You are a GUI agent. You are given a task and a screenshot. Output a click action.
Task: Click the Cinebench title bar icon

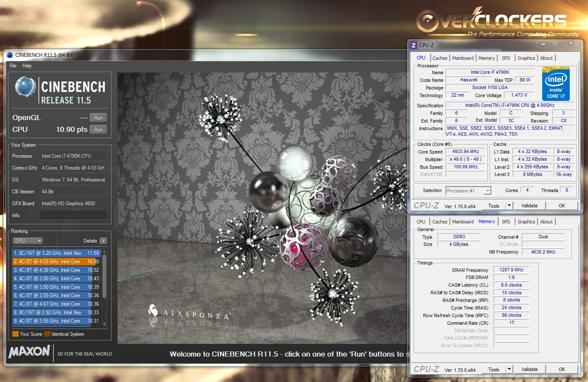[x=10, y=55]
